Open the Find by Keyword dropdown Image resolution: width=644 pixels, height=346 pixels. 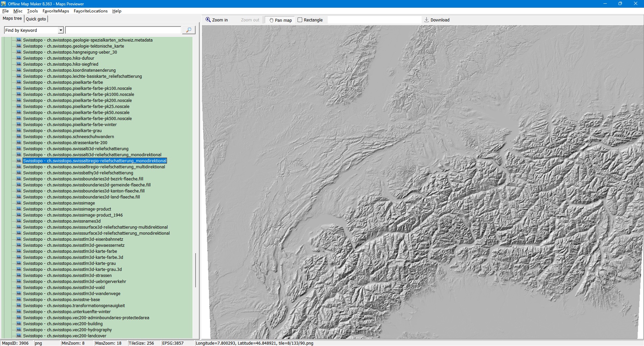61,30
